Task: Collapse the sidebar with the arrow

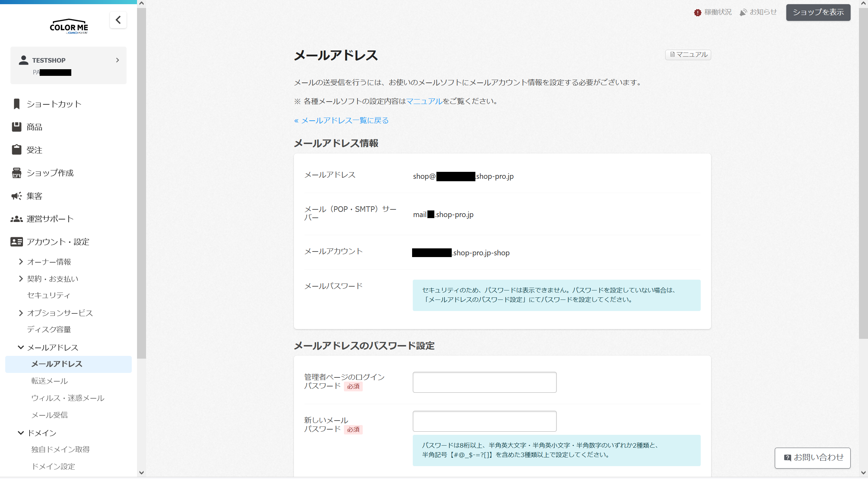Action: 118,20
